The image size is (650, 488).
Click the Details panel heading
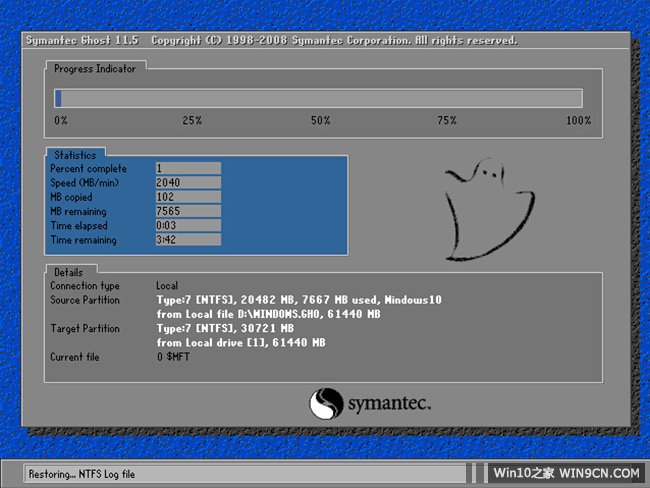click(x=70, y=271)
